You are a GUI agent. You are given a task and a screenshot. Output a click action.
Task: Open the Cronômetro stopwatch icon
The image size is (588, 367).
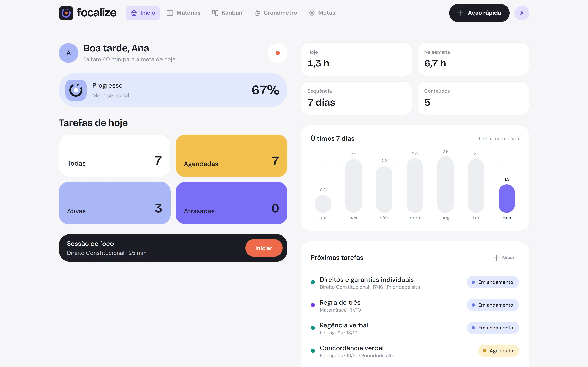257,13
